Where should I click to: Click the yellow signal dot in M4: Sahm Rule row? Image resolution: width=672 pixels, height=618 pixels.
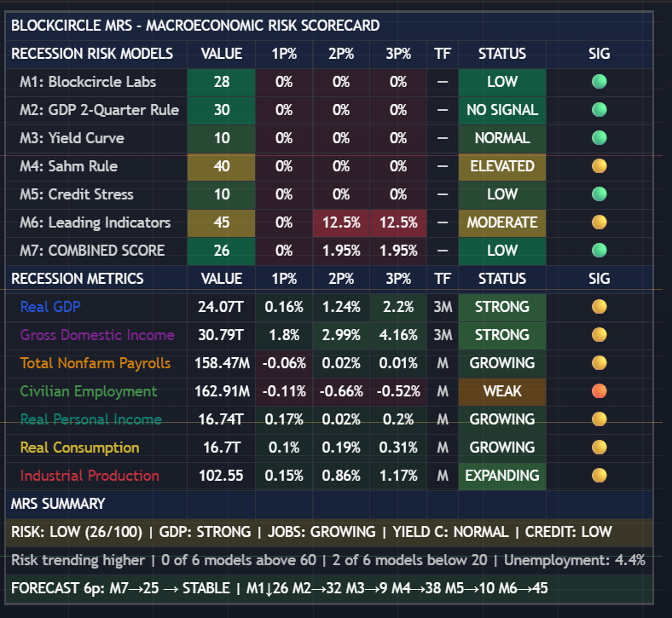click(x=600, y=165)
